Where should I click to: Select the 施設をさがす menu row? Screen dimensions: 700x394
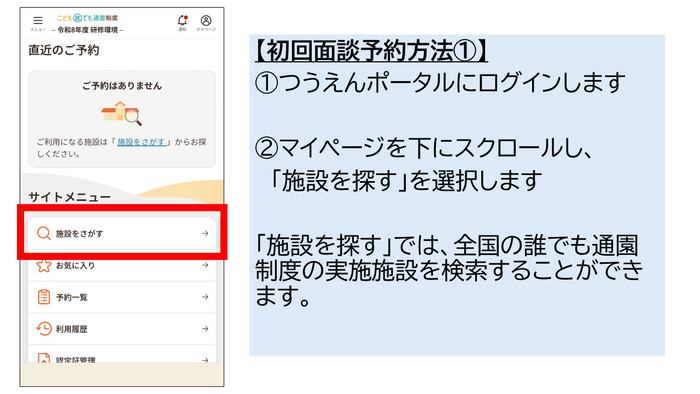click(122, 233)
